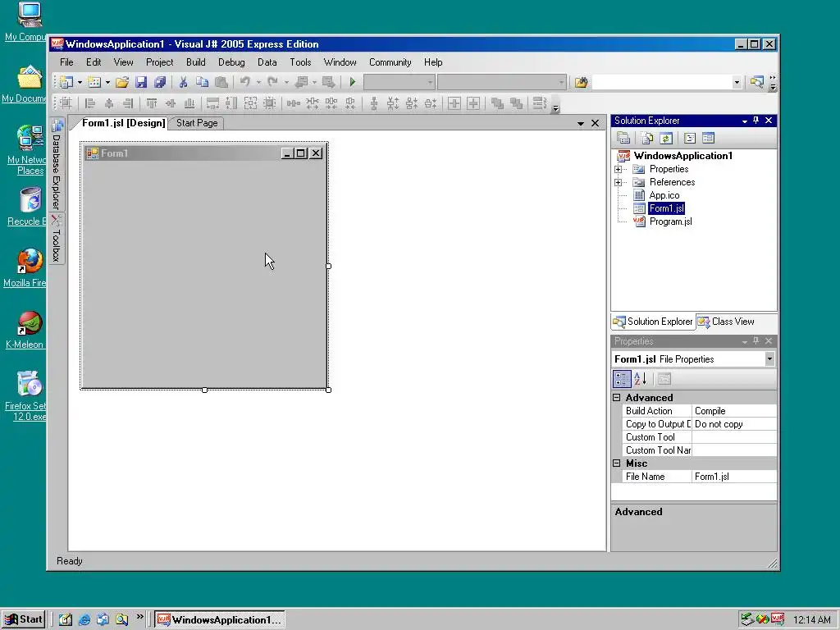
Task: Expand the References node in solution tree
Action: click(619, 182)
